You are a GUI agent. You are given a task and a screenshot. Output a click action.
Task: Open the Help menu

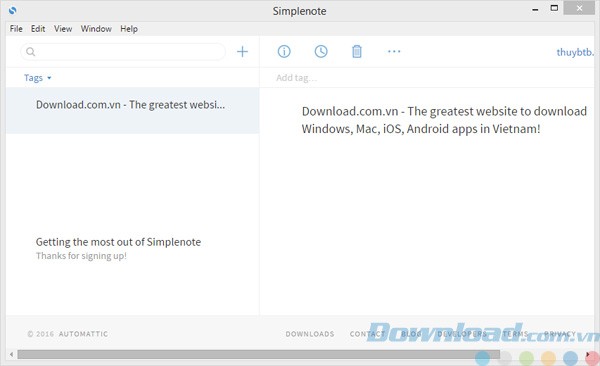click(129, 29)
